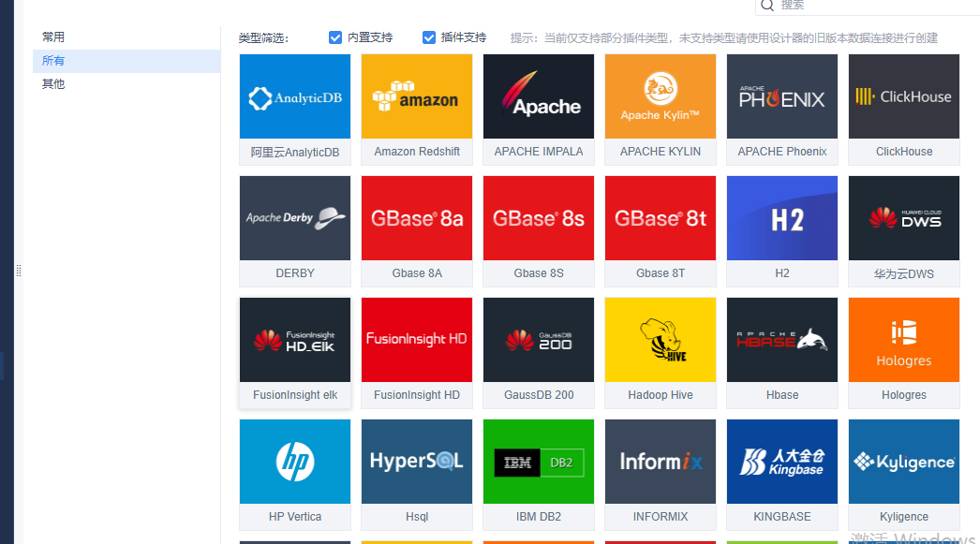Pick the KINGBASE database tile

[782, 462]
